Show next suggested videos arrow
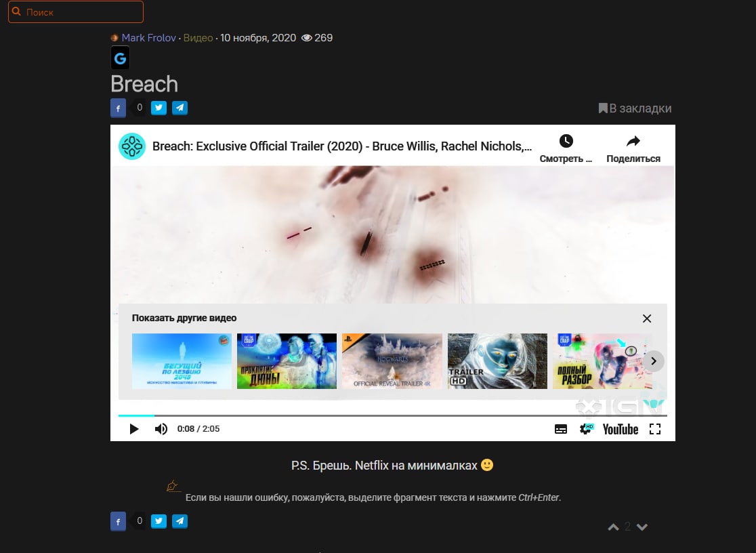 (x=654, y=361)
